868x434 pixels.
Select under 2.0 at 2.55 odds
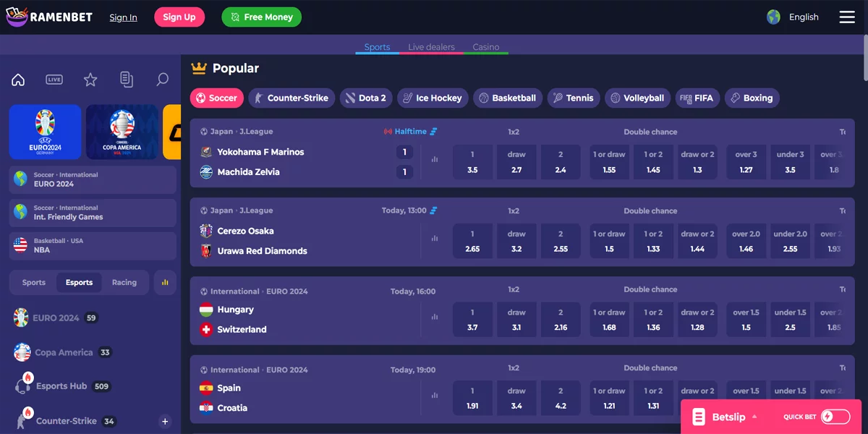(790, 241)
